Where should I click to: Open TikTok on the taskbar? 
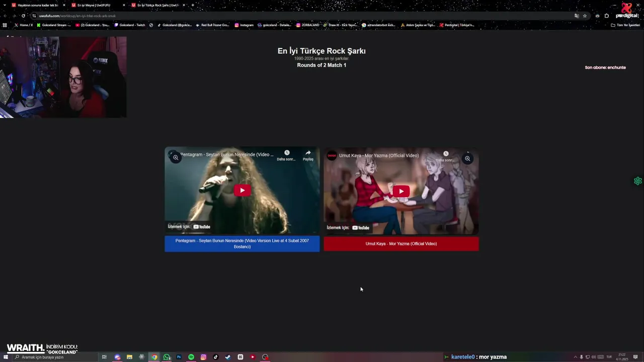point(215,357)
